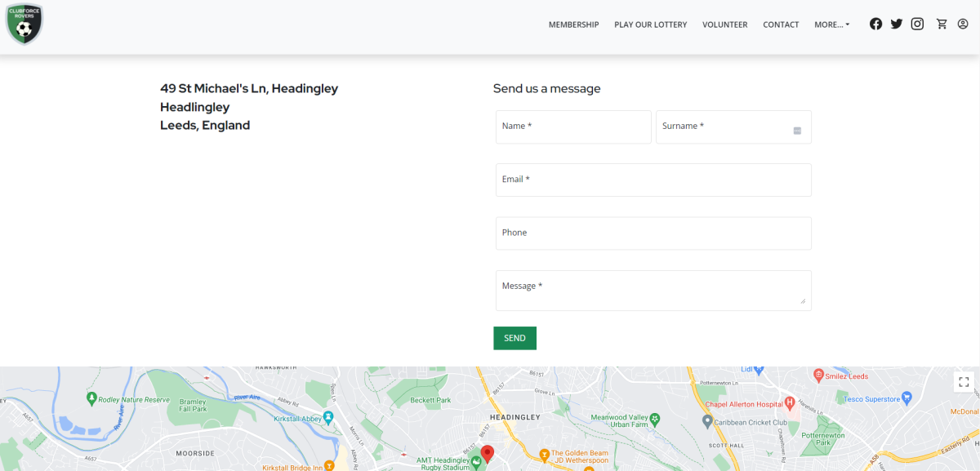The width and height of the screenshot is (980, 471).
Task: Open the VOLUNTEER menu item
Action: 725,24
